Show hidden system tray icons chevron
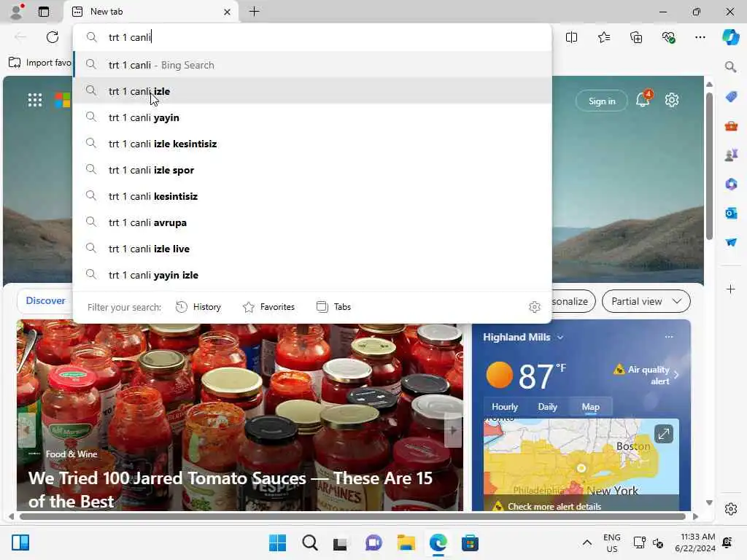747x560 pixels. (587, 542)
